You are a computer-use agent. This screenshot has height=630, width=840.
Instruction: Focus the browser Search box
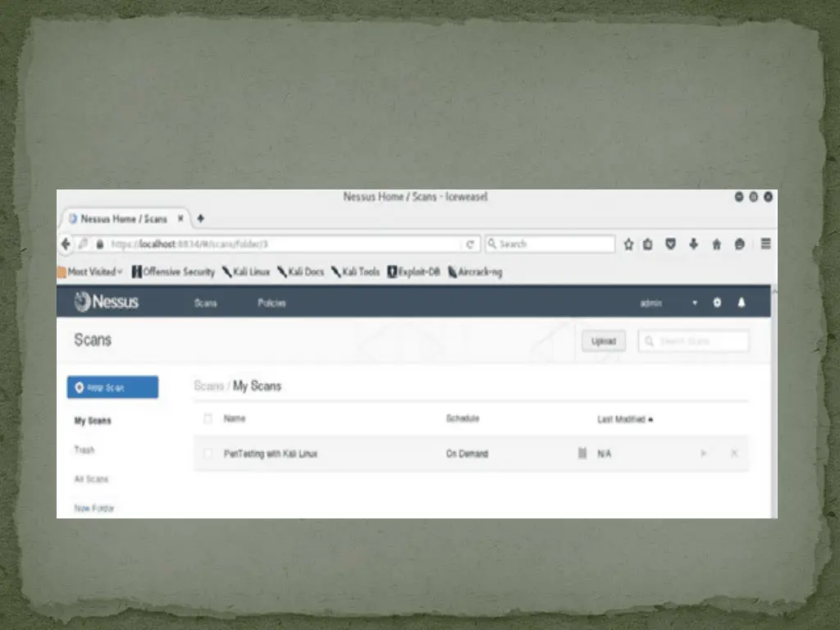pos(550,244)
